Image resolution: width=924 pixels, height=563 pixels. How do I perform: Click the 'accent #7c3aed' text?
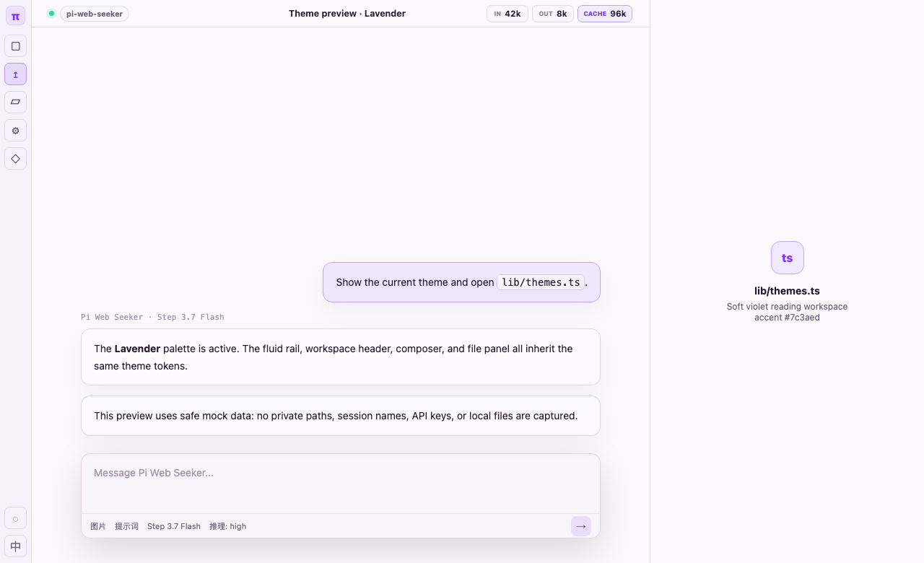pyautogui.click(x=787, y=318)
